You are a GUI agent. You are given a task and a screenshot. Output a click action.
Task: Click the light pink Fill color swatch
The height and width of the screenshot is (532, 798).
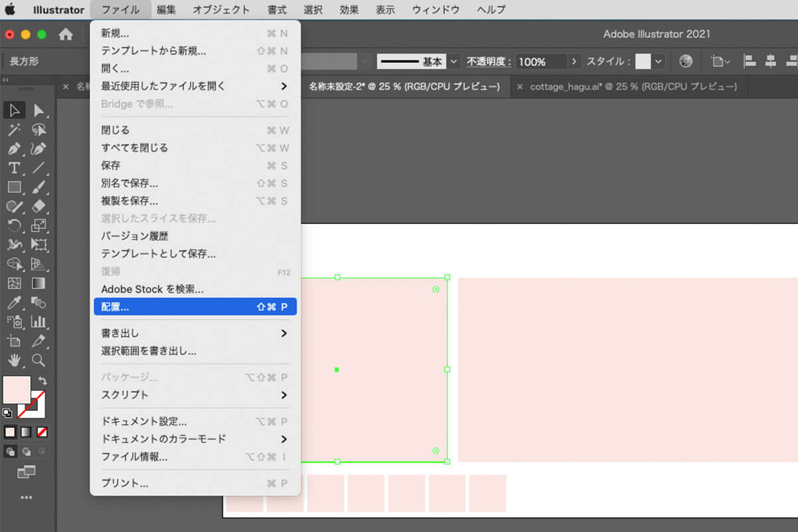[x=17, y=389]
